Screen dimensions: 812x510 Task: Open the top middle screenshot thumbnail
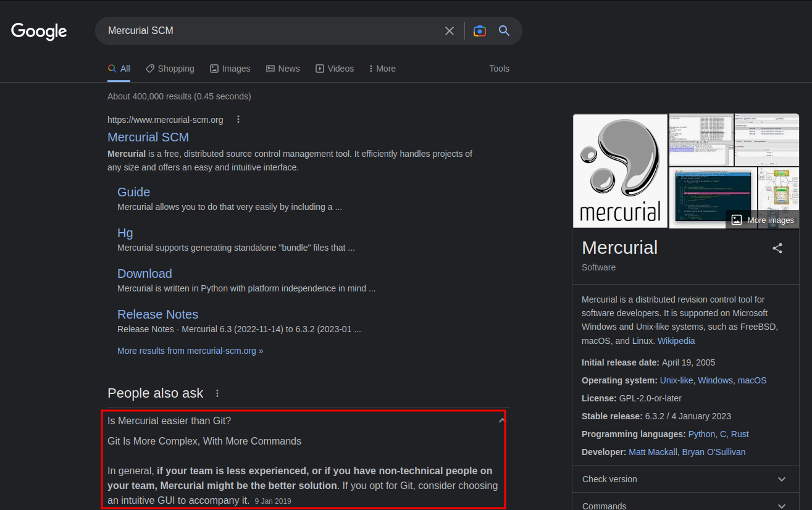coord(701,140)
